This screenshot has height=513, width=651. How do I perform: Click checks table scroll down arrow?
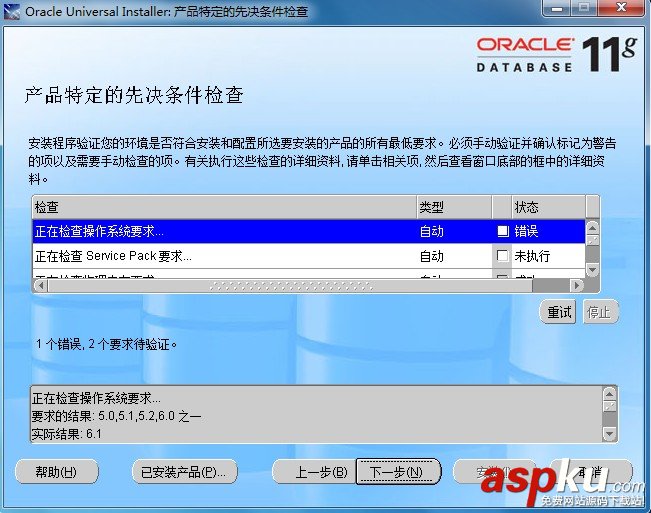[x=592, y=270]
